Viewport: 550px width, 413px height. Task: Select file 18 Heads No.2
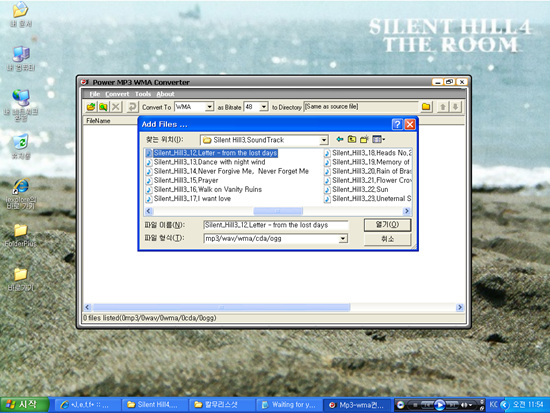368,153
